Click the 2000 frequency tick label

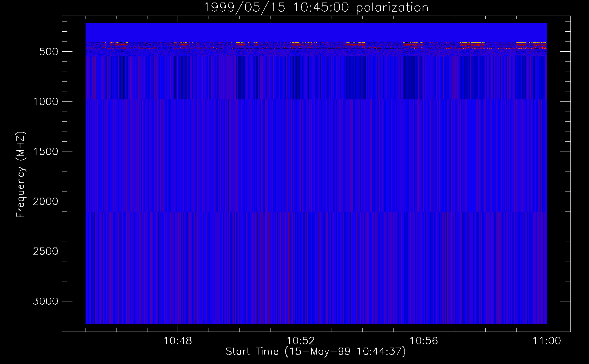[x=46, y=201]
